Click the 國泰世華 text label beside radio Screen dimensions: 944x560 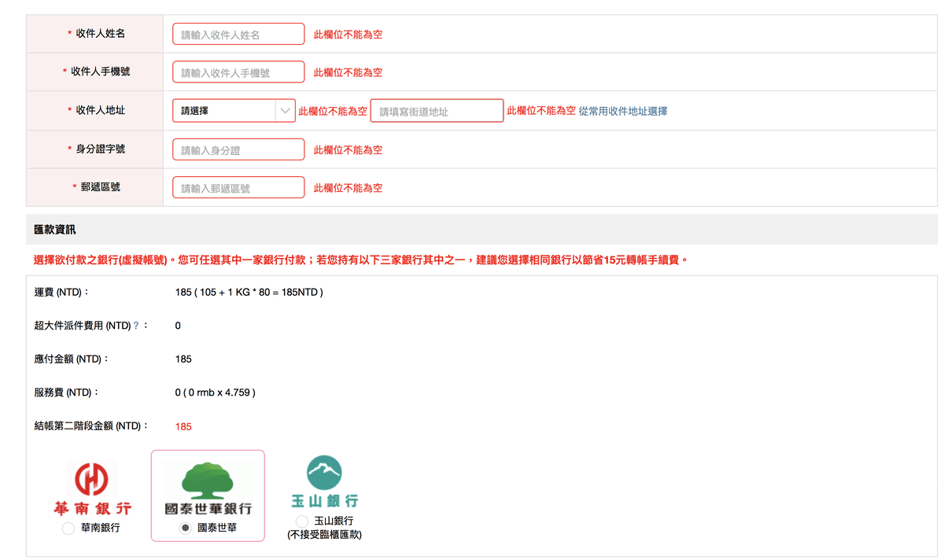(217, 529)
